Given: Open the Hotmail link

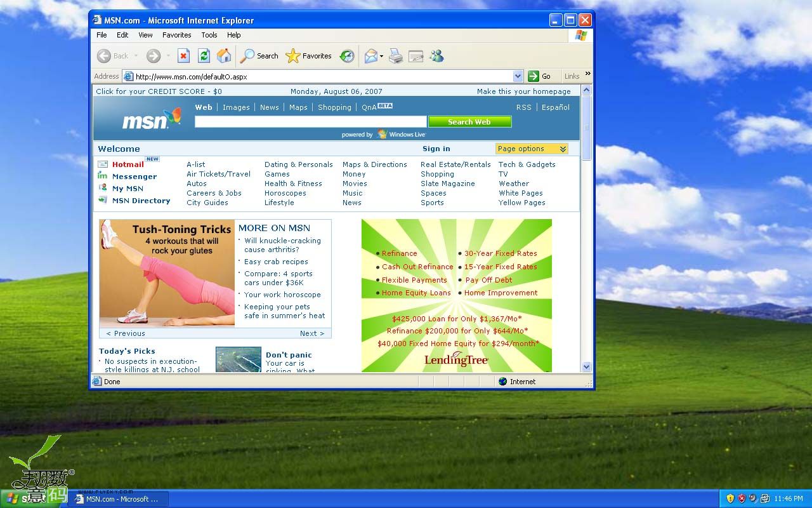Looking at the screenshot, I should pos(128,164).
